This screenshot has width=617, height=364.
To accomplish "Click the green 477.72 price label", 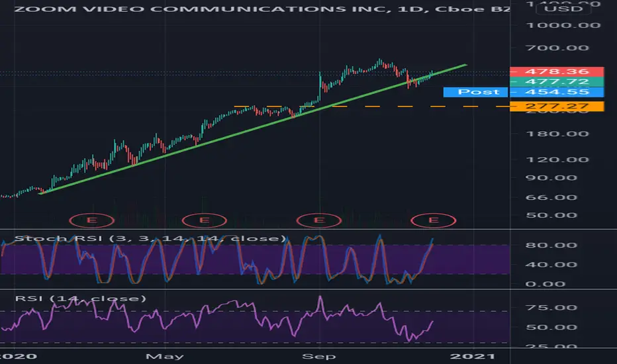I will pos(556,82).
